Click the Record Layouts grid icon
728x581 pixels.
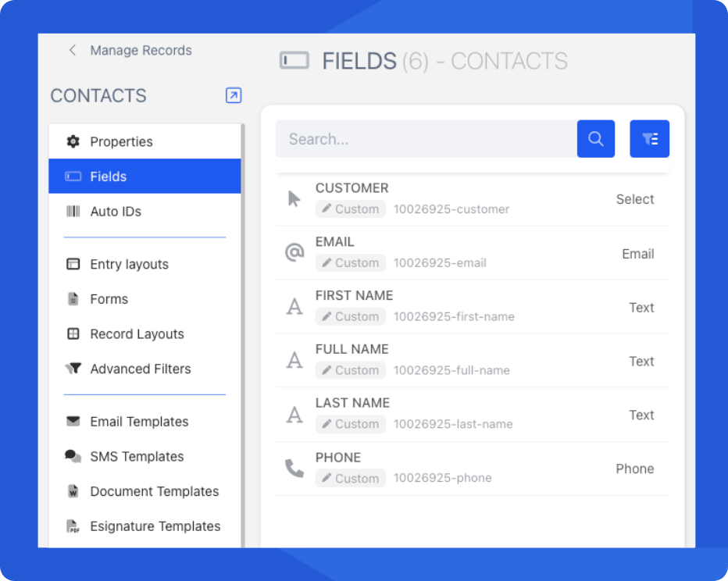coord(73,333)
